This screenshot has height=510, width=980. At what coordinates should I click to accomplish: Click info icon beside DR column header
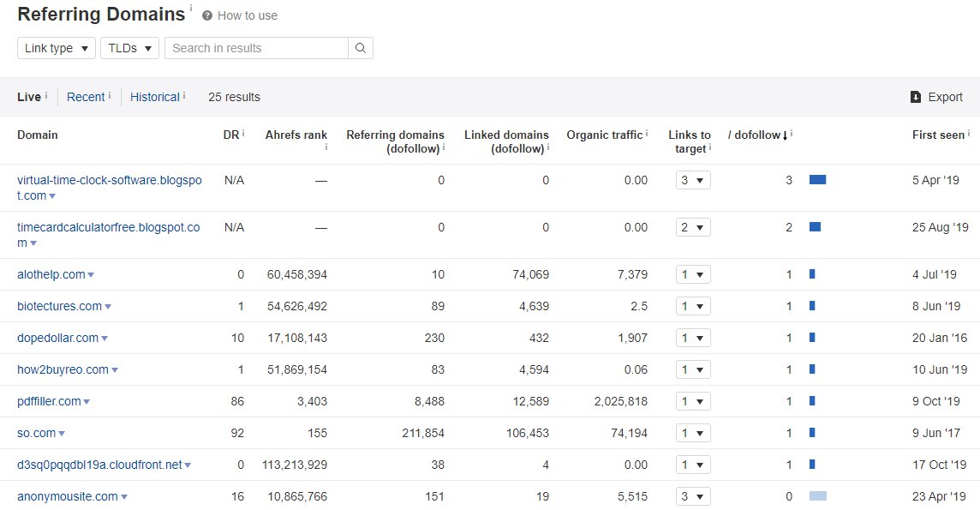(x=243, y=134)
